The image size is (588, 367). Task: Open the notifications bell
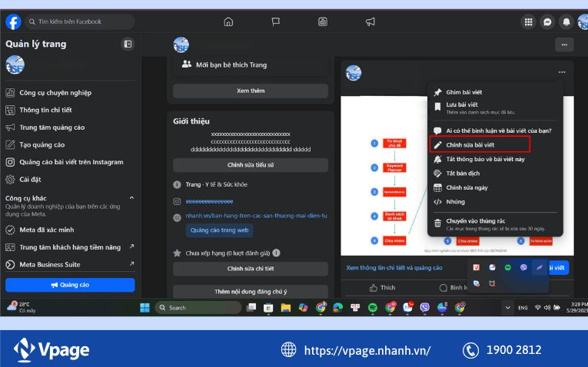(566, 22)
